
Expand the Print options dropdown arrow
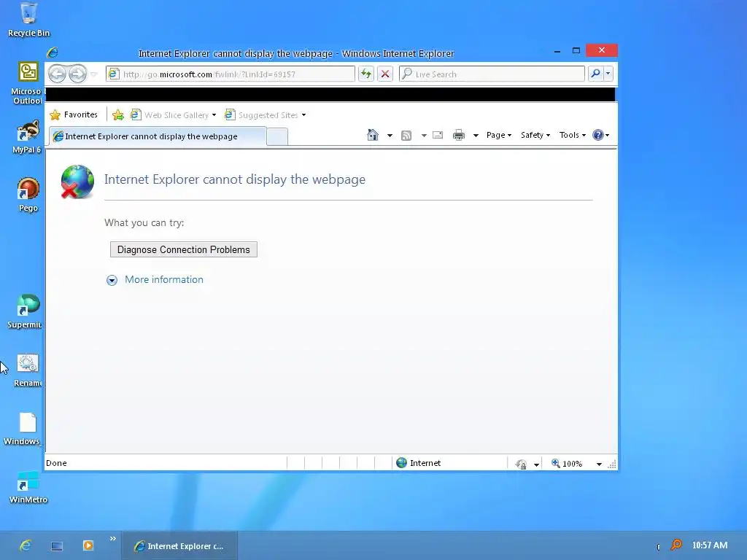476,136
